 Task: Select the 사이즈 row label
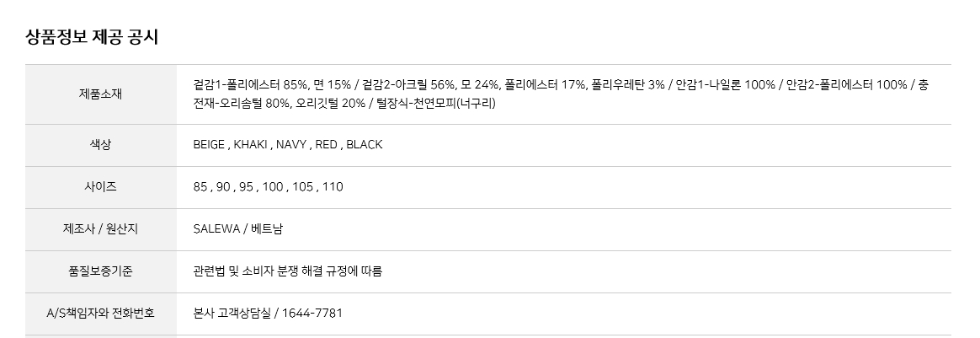coord(101,187)
